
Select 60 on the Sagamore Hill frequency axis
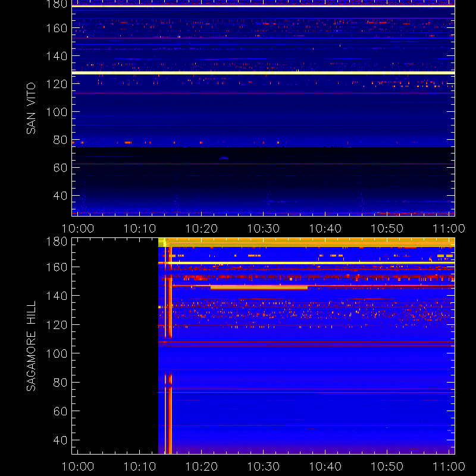click(x=60, y=411)
